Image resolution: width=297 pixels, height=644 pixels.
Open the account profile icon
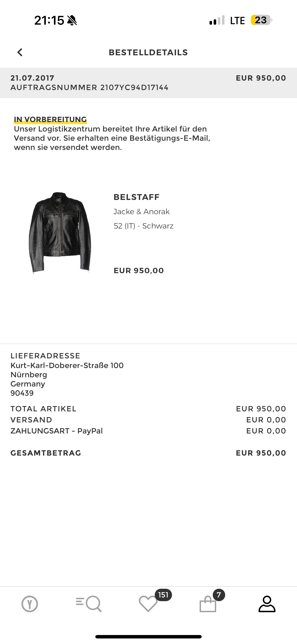pyautogui.click(x=267, y=604)
